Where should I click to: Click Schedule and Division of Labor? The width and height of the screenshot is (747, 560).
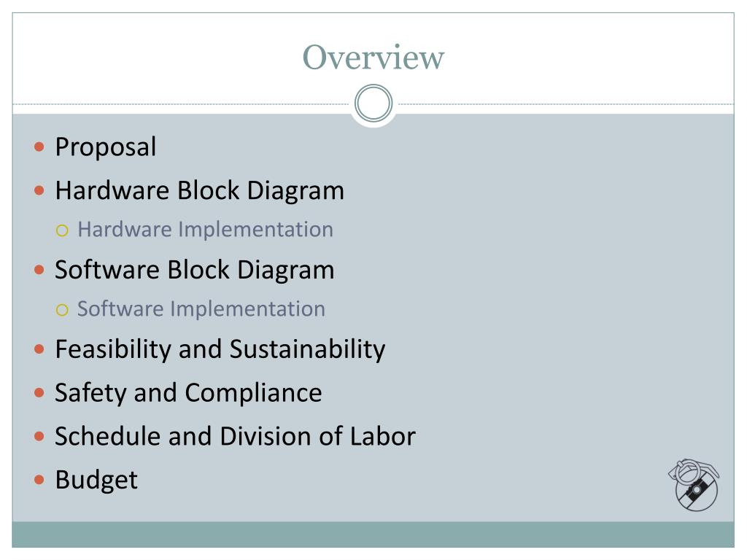[236, 436]
